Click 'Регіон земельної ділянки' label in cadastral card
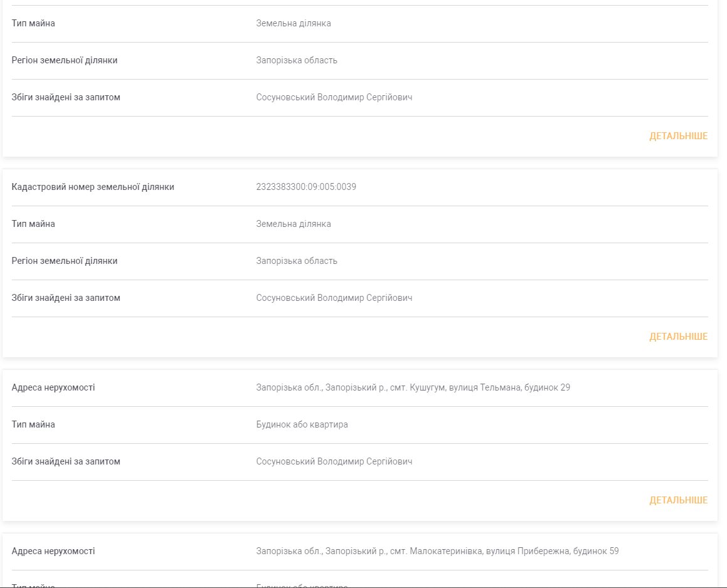 (65, 261)
